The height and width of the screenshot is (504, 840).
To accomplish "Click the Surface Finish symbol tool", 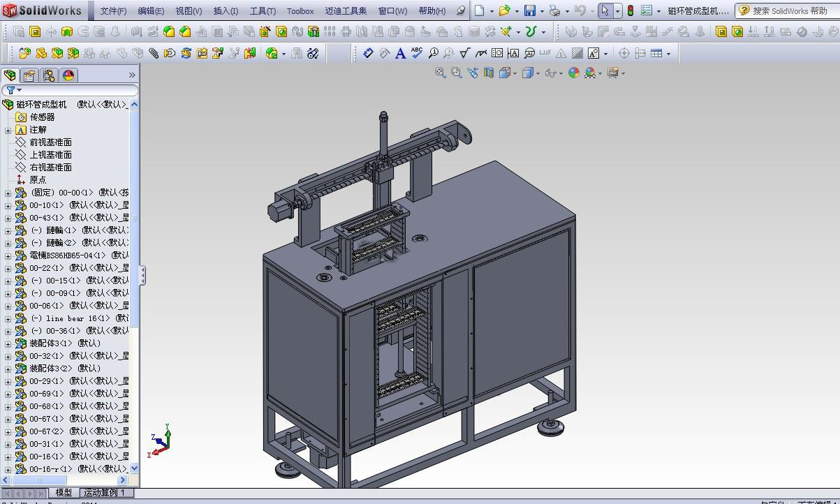I will coord(464,54).
